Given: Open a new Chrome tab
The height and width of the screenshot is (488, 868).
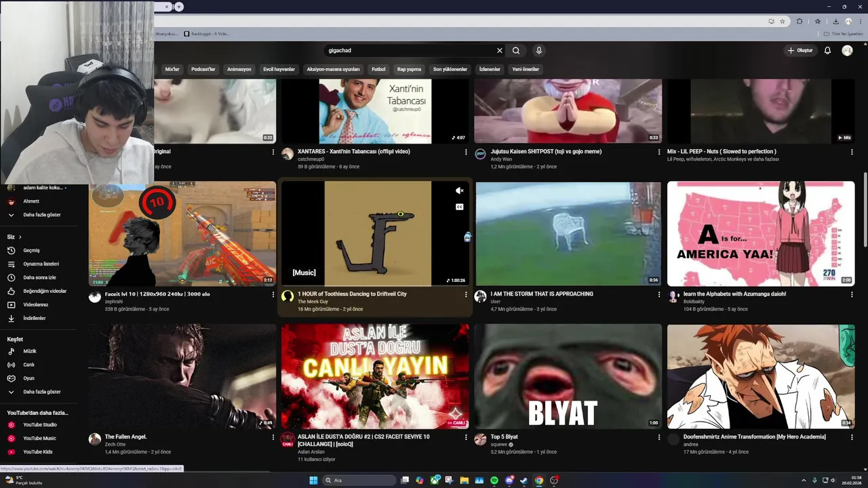Looking at the screenshot, I should 178,7.
